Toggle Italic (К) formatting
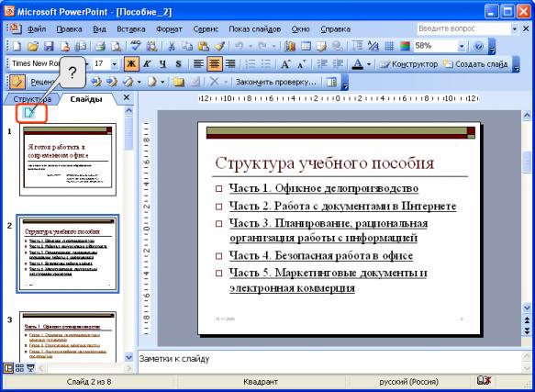 147,64
